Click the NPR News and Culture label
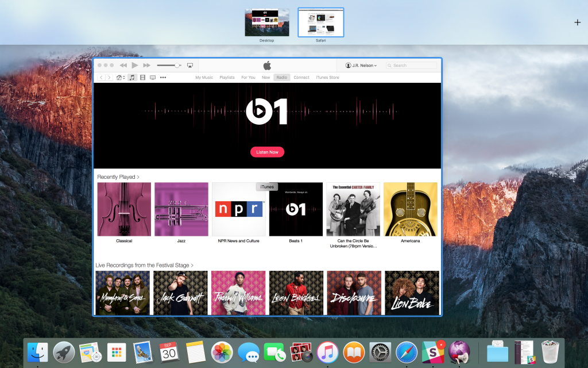 pyautogui.click(x=238, y=241)
